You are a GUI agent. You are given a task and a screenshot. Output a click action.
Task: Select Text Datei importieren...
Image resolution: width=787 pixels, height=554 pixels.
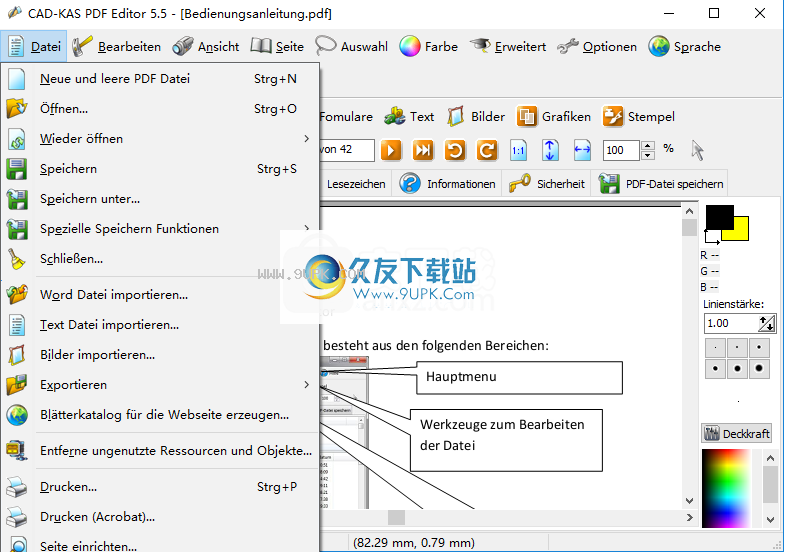click(x=160, y=325)
